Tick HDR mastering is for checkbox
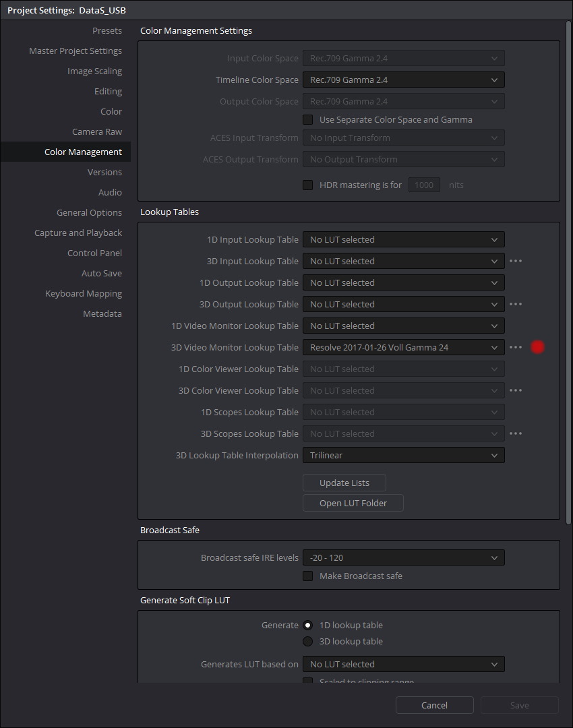Image resolution: width=573 pixels, height=728 pixels. [x=308, y=185]
